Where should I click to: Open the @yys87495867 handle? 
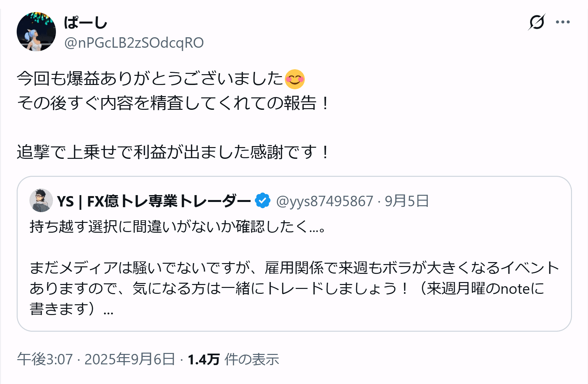point(324,201)
